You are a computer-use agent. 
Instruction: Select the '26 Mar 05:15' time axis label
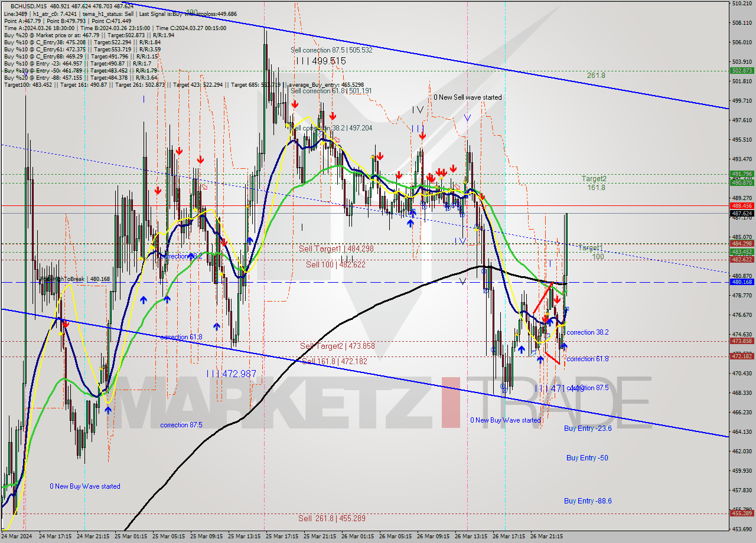(396, 537)
